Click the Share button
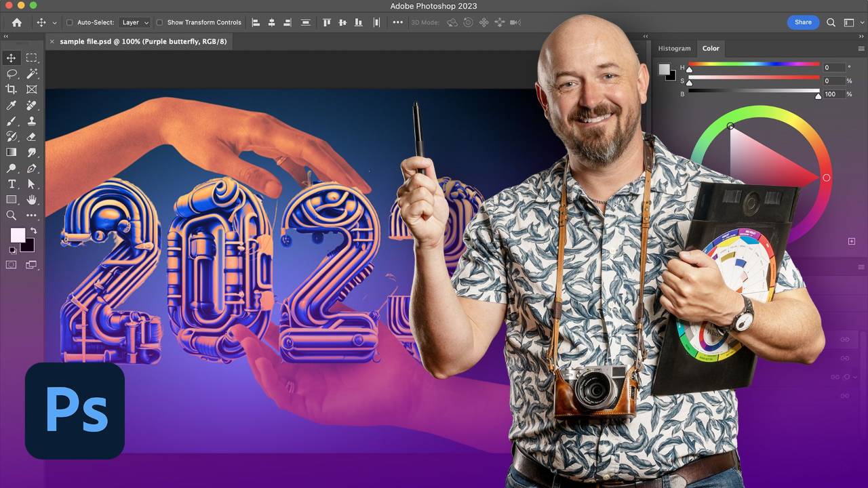The image size is (868, 488). click(x=803, y=22)
